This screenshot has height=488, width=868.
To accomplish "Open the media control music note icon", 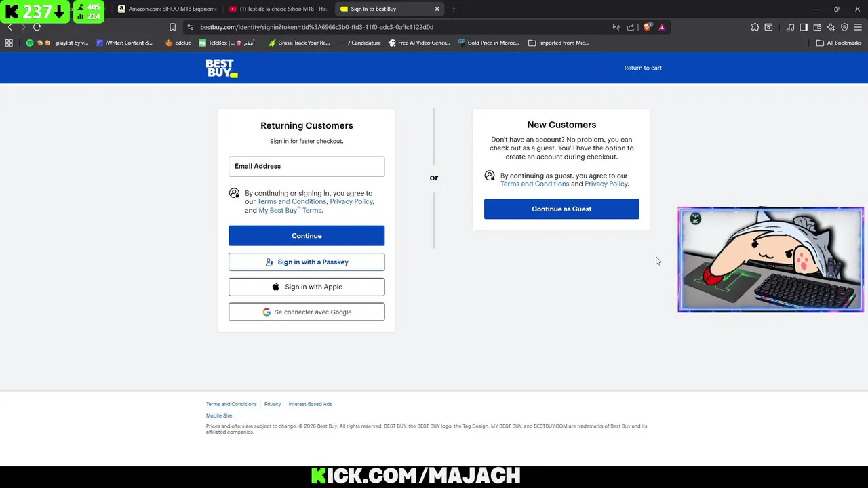I will [790, 27].
